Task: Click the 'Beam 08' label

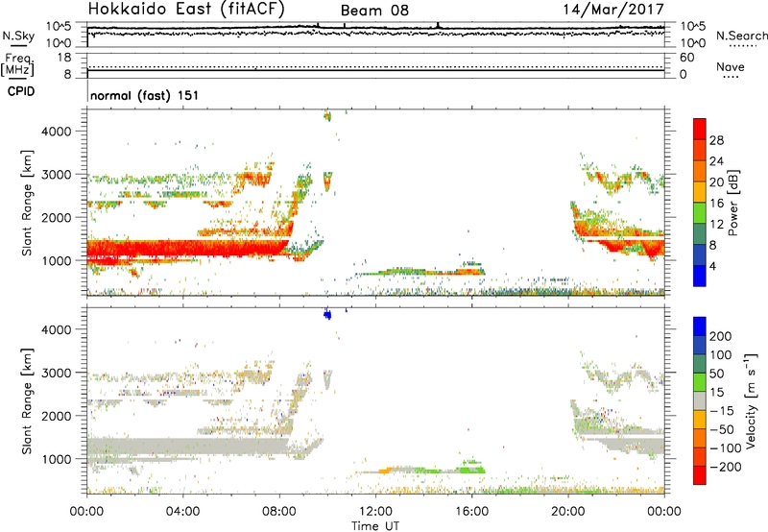Action: pyautogui.click(x=374, y=11)
